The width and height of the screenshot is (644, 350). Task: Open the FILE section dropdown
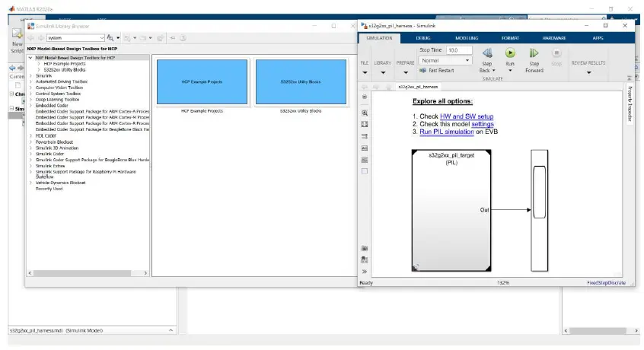coord(365,73)
